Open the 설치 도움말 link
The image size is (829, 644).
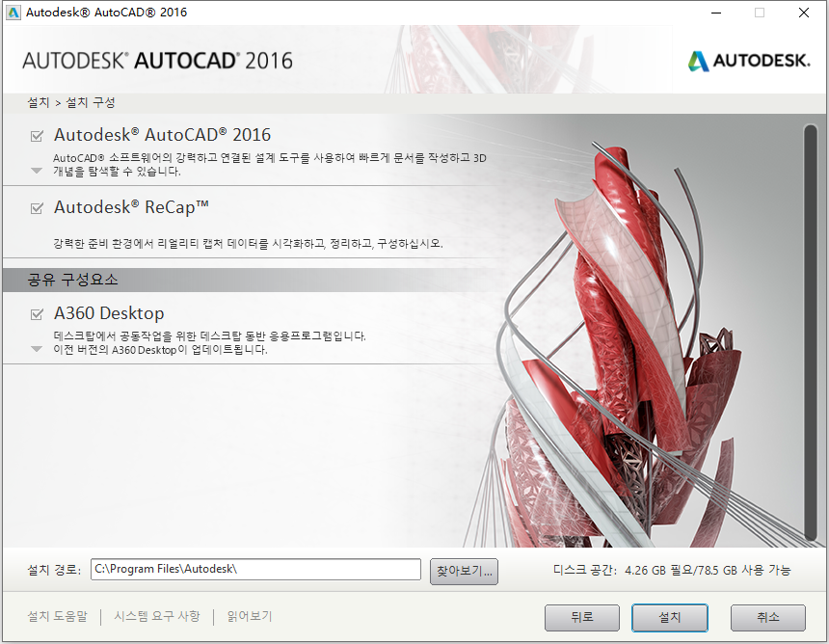(57, 616)
